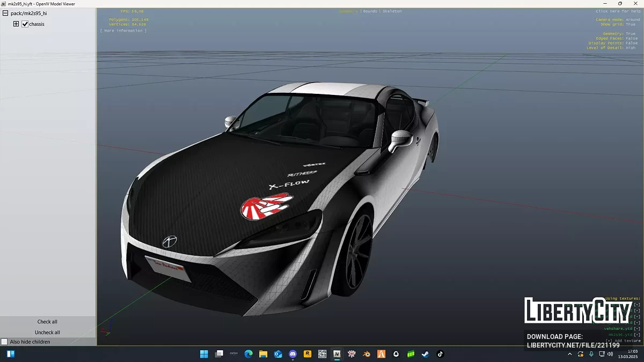Image resolution: width=644 pixels, height=362 pixels.
Task: Open the Click here for help link
Action: [617, 11]
